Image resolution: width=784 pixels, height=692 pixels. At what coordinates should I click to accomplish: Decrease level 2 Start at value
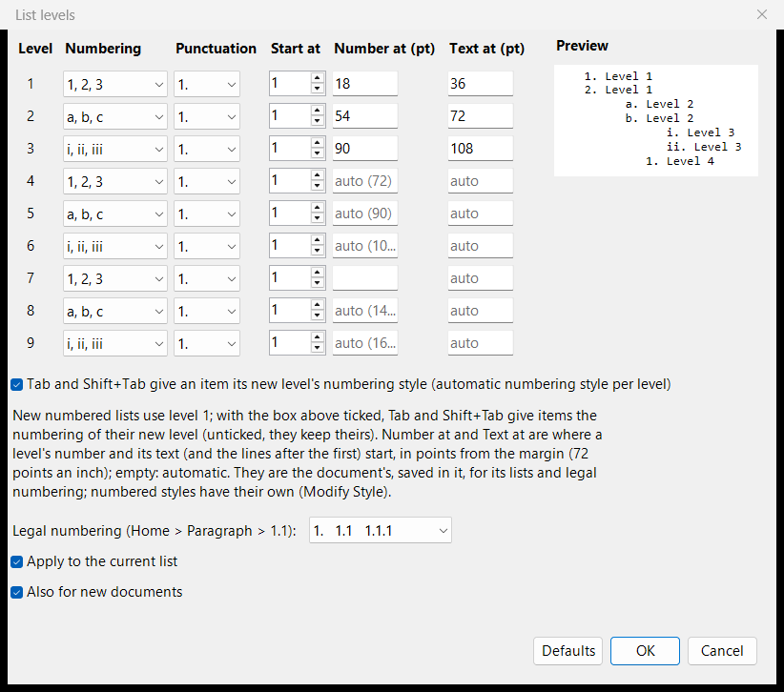click(317, 121)
